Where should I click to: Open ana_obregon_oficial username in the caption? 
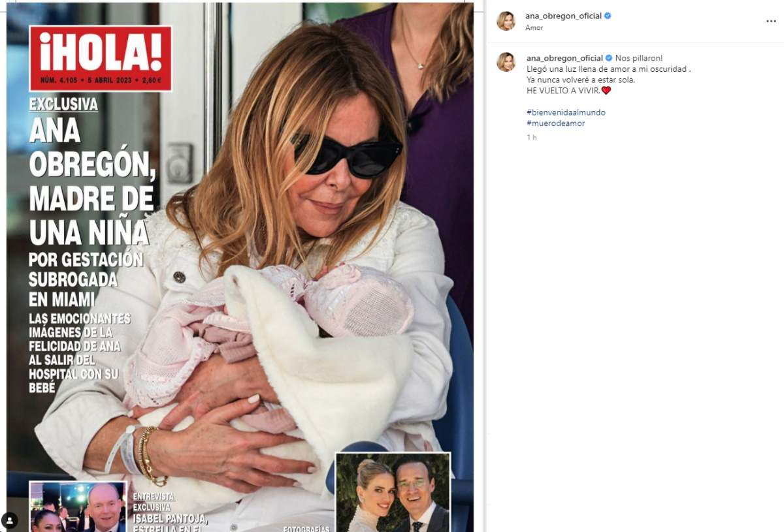564,58
